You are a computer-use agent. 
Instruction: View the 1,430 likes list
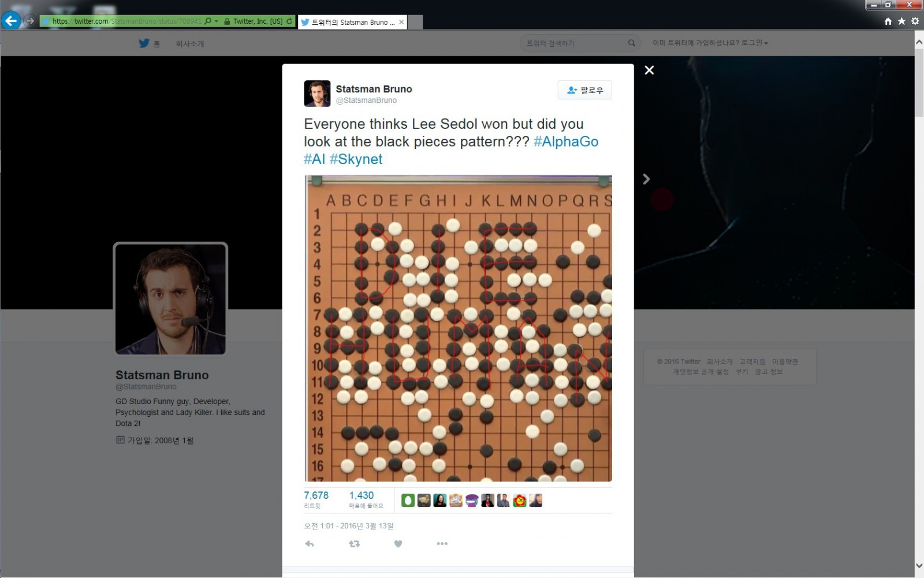365,499
